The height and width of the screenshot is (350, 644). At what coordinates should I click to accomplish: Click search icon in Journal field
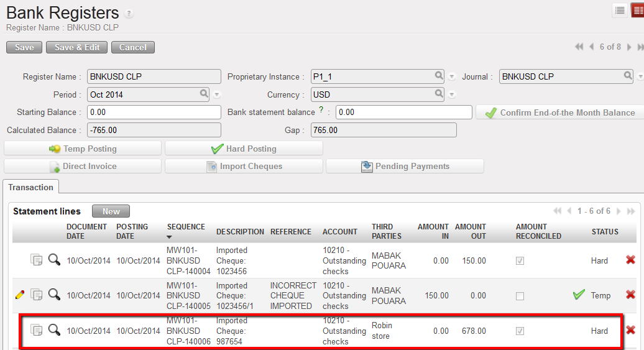tap(628, 76)
